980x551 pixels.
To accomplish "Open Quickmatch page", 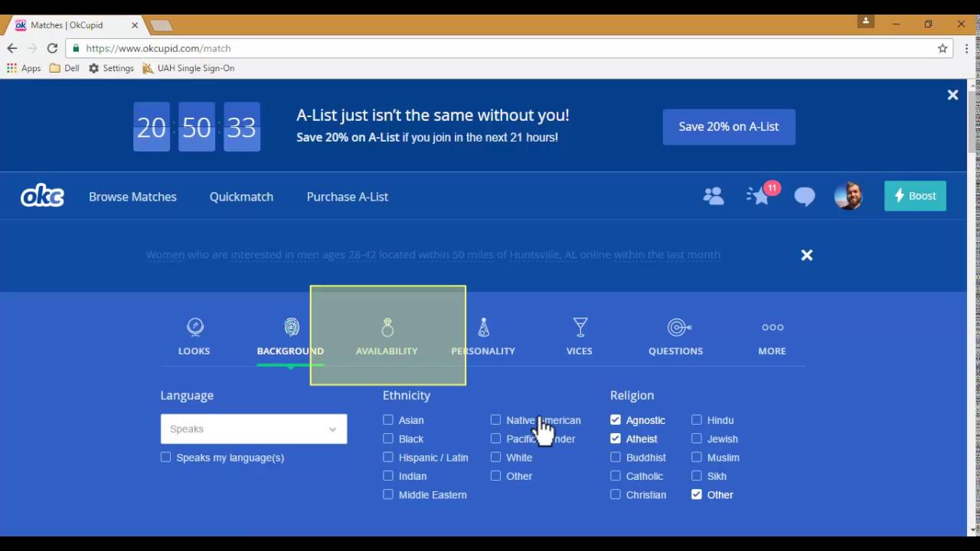I will (241, 197).
